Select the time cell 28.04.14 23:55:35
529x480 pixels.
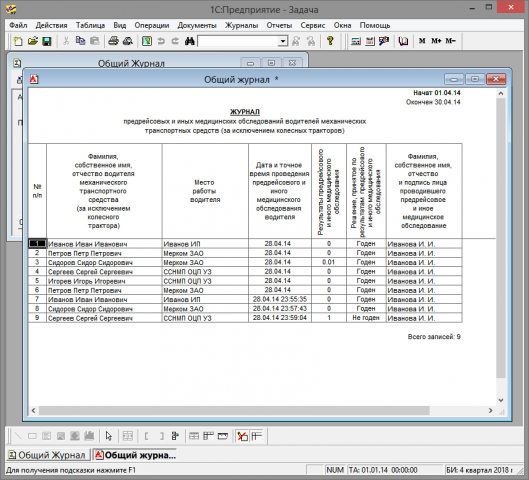tap(280, 299)
